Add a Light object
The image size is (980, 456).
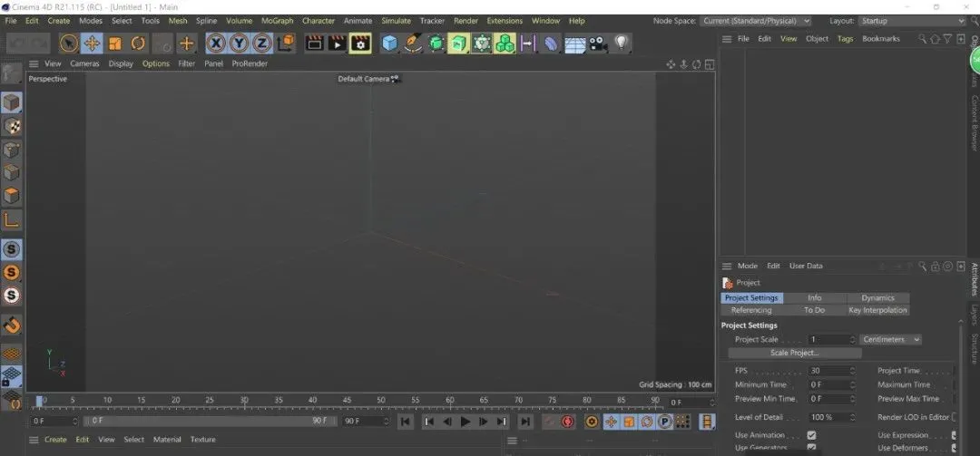[622, 44]
